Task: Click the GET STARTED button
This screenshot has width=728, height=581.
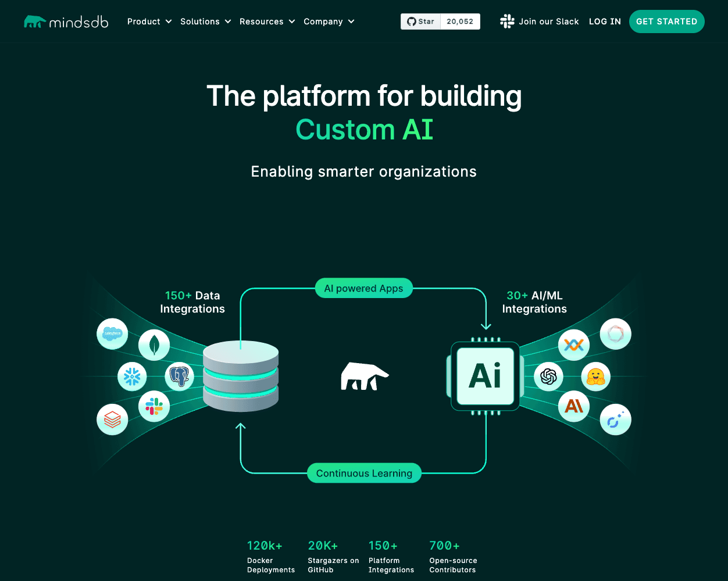Action: (666, 21)
